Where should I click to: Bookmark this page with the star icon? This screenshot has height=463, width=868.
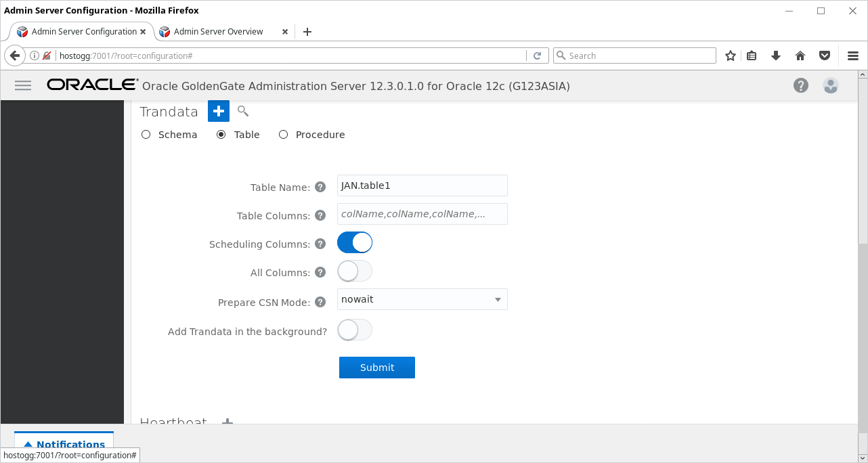point(731,56)
